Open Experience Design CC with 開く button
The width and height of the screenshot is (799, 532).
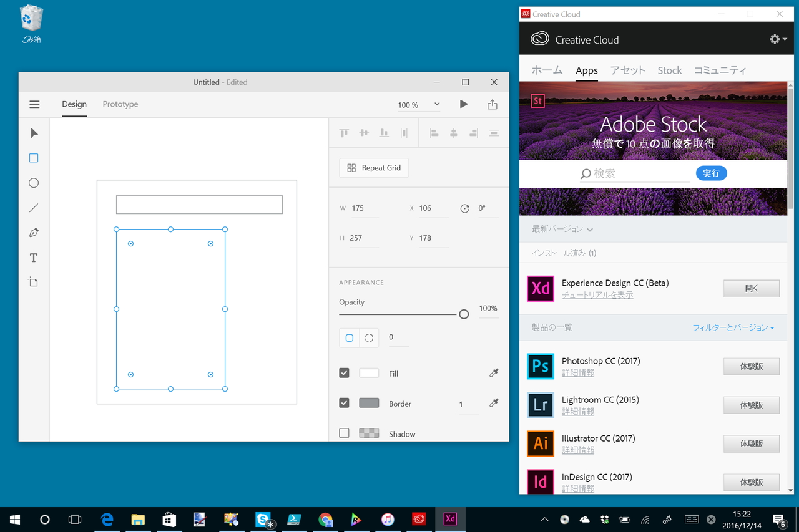(751, 288)
